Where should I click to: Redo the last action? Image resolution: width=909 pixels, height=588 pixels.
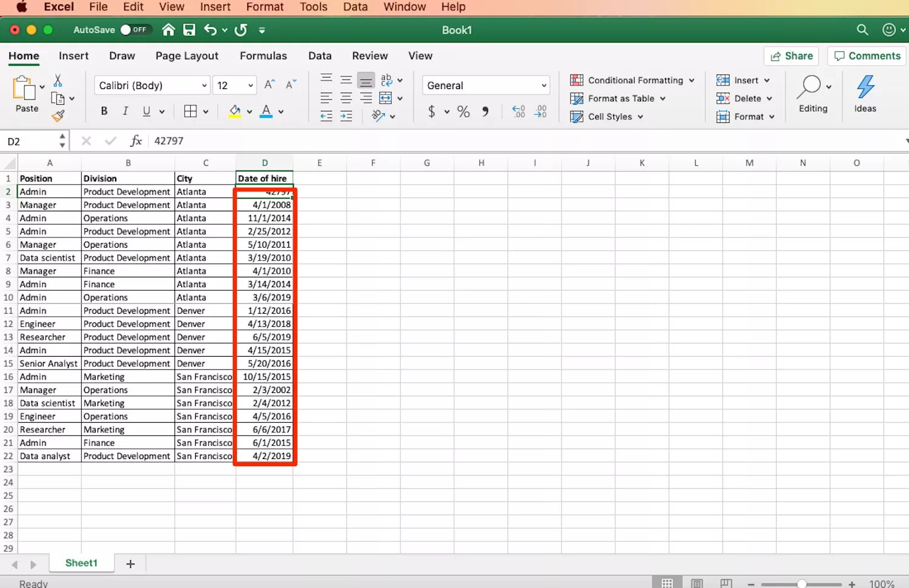[241, 30]
